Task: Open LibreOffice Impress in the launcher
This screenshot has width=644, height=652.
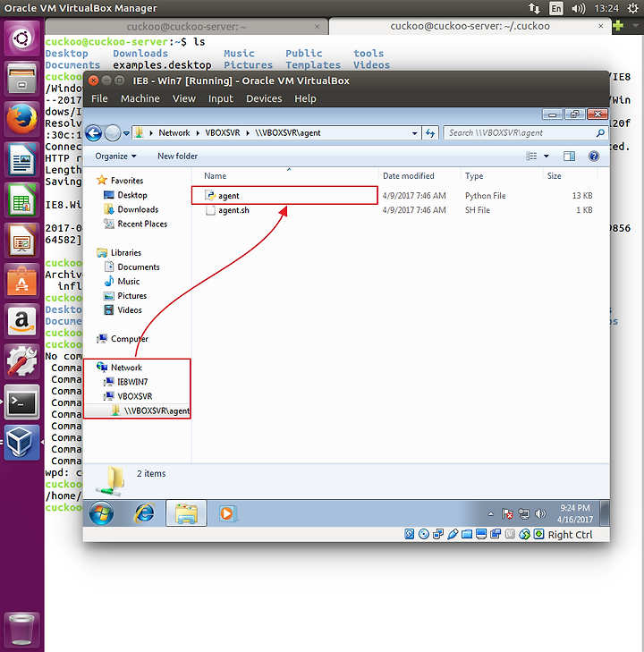Action: [x=21, y=241]
